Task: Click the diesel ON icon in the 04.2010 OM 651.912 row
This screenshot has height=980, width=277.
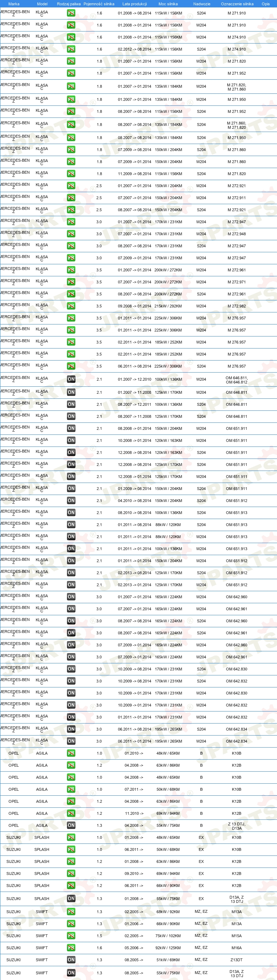Action: pos(71,501)
